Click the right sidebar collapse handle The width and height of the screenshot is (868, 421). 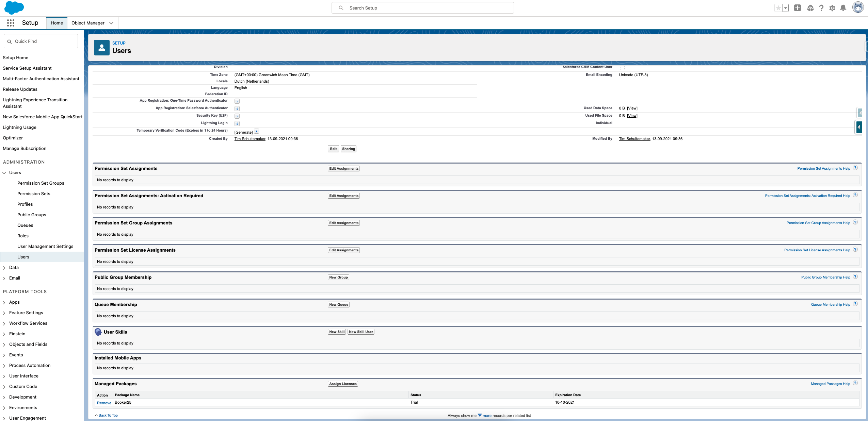(x=859, y=127)
